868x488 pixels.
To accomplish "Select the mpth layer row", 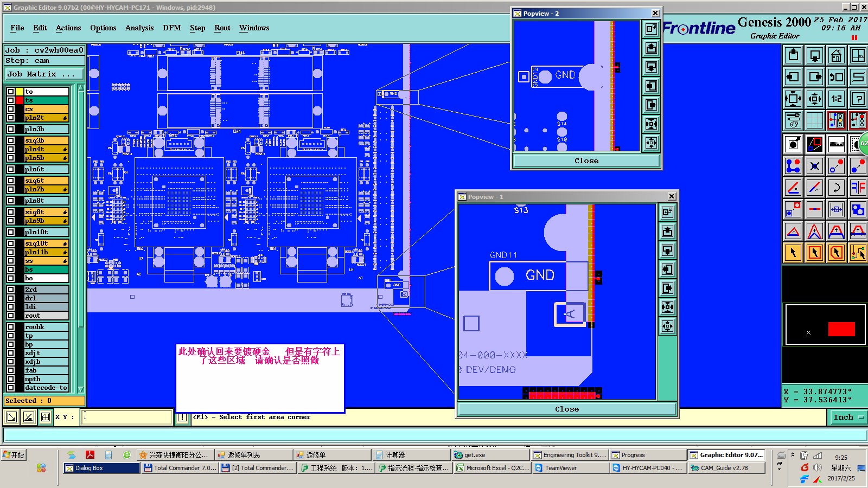I will (x=46, y=379).
